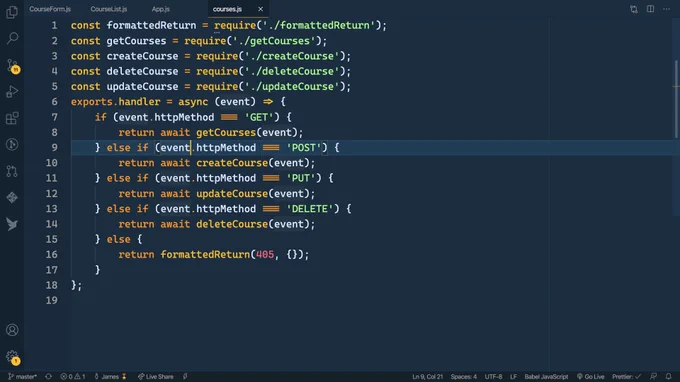
Task: Click the 405 status code on line 16
Action: 265,254
